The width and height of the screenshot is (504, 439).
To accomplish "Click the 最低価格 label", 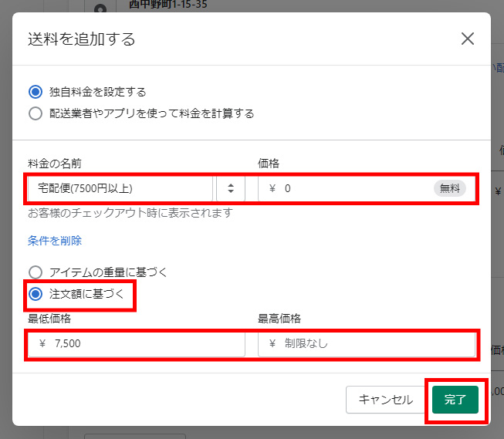I will point(49,319).
